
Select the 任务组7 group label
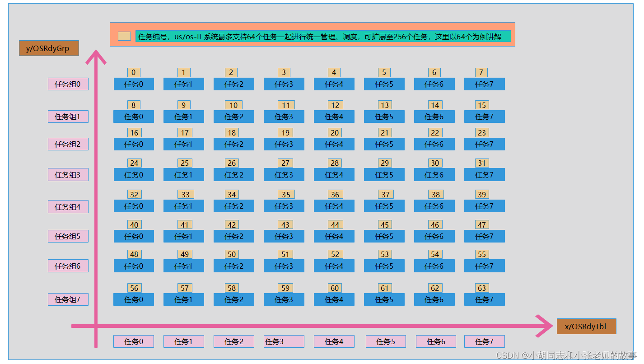[68, 299]
